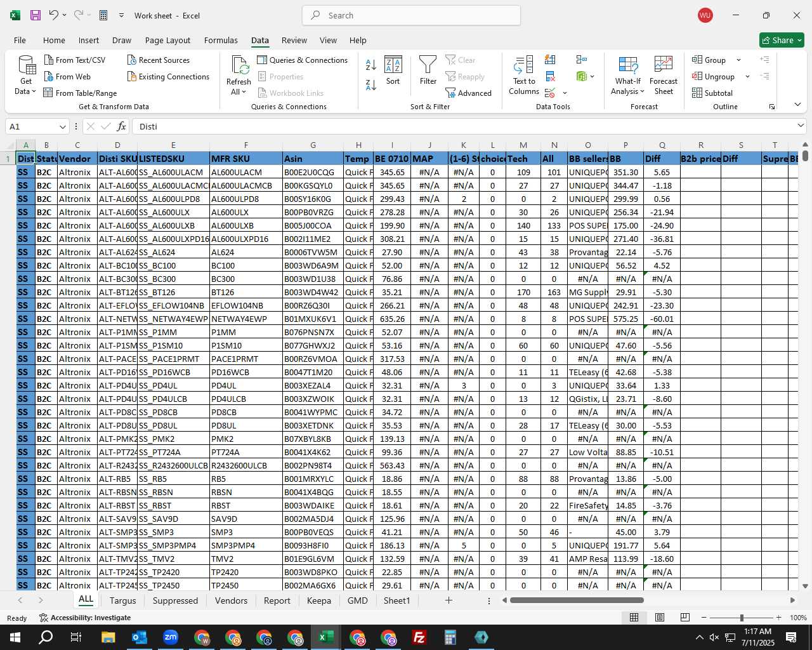Switch to Keepa sheet tab
Image resolution: width=812 pixels, height=650 pixels.
[319, 600]
